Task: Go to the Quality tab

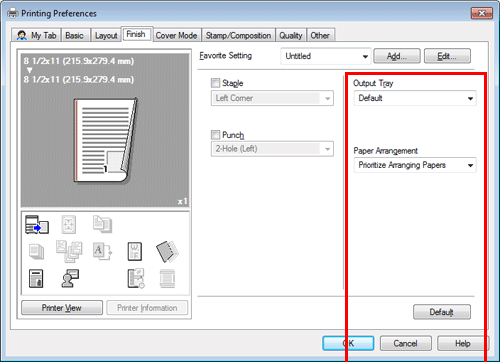Action: pyautogui.click(x=291, y=35)
